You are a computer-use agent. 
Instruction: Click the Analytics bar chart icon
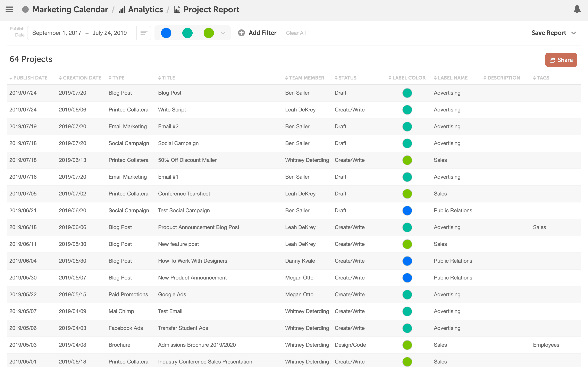(x=122, y=9)
